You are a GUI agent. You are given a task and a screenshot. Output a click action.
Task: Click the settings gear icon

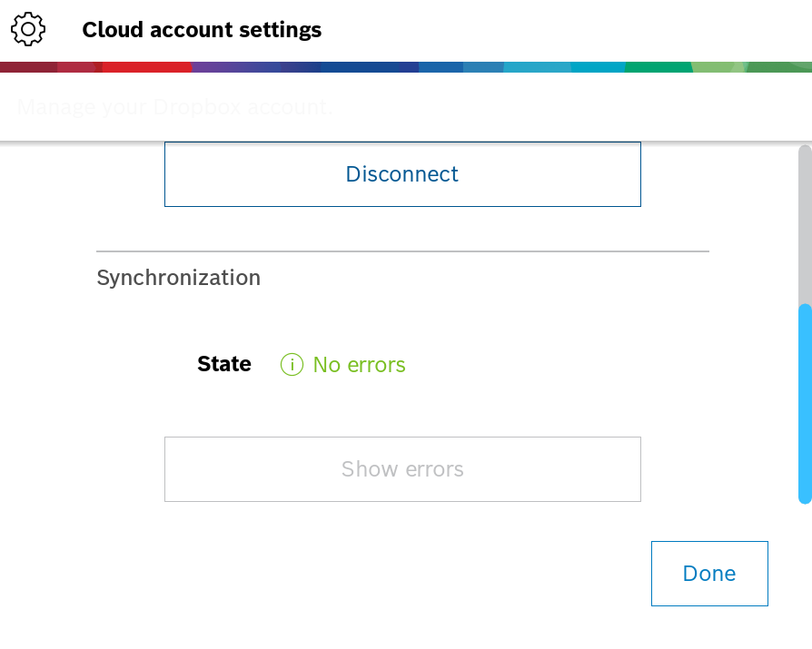[28, 30]
